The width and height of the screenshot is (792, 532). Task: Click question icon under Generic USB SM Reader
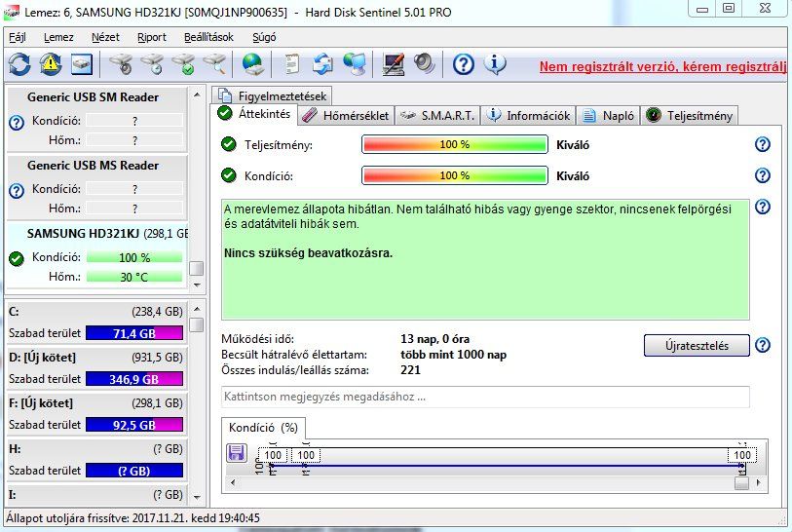coord(17,122)
